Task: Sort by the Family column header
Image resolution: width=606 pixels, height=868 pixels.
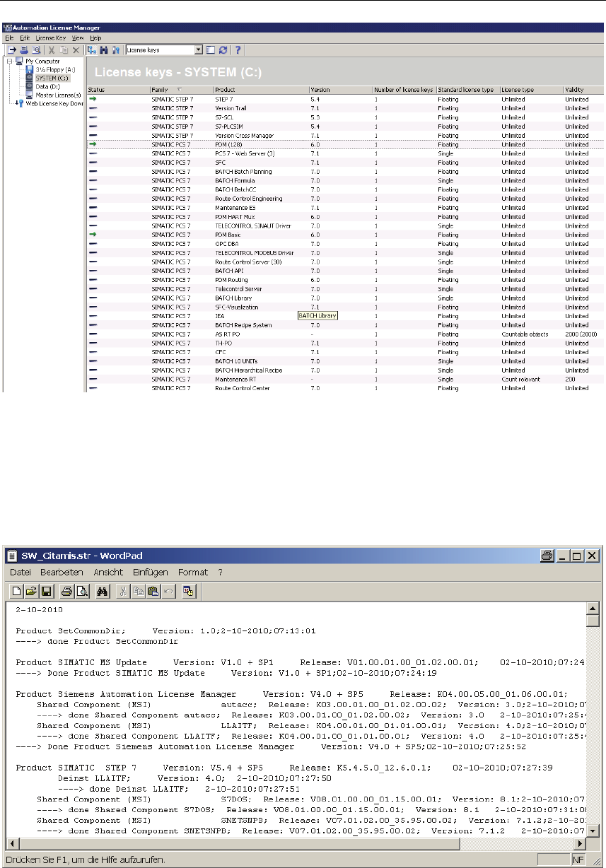Action: 182,90
